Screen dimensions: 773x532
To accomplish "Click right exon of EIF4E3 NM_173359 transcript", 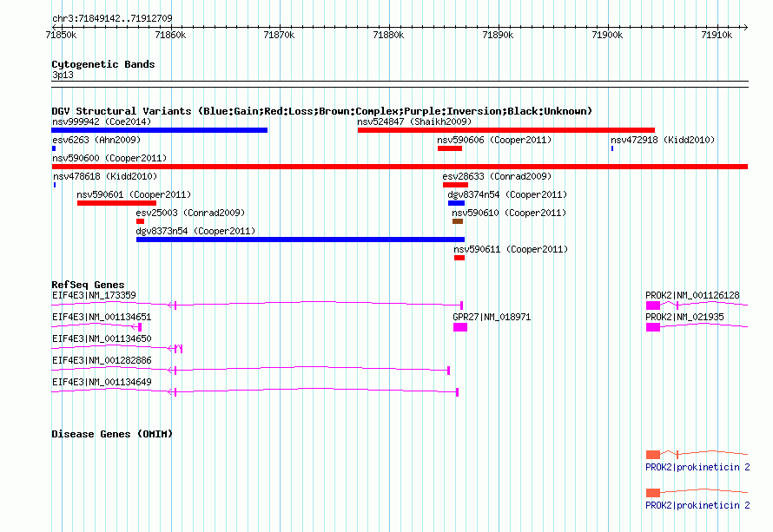I will 461,305.
